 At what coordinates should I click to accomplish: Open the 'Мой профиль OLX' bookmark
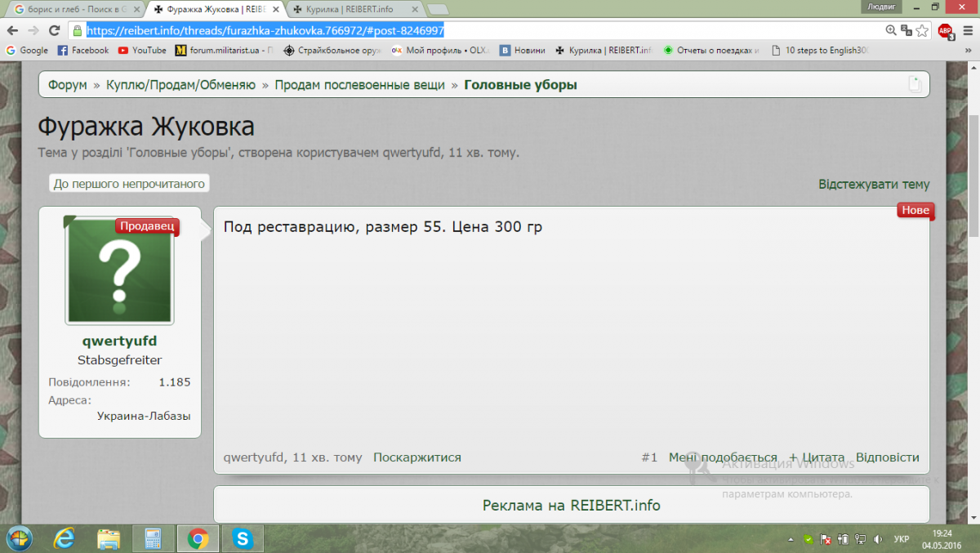pyautogui.click(x=440, y=50)
